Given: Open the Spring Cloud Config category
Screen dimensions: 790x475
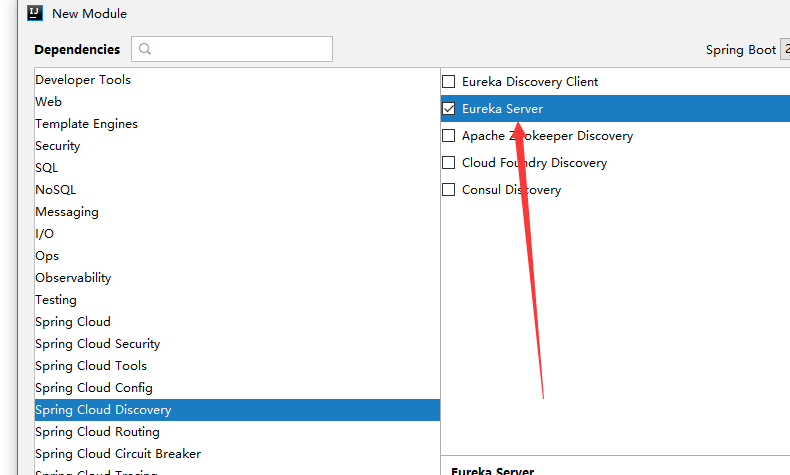Looking at the screenshot, I should pos(237,388).
